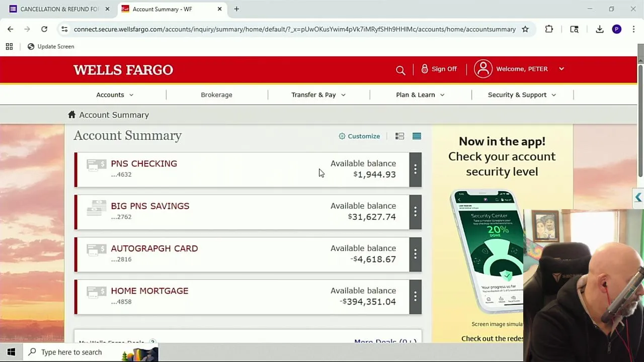Open the BIG PNS SAVINGS account link
The image size is (644, 362).
coord(150,206)
